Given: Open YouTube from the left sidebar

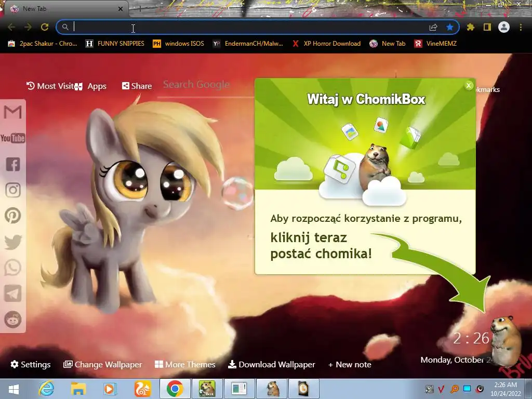Looking at the screenshot, I should [x=13, y=138].
